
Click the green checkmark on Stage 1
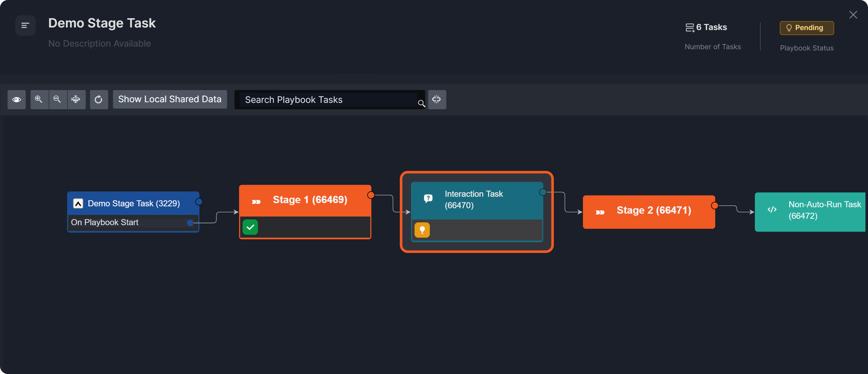250,227
